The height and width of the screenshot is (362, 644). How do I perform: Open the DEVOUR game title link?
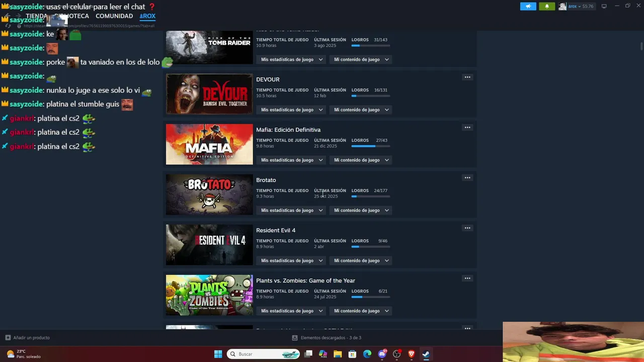pos(268,79)
